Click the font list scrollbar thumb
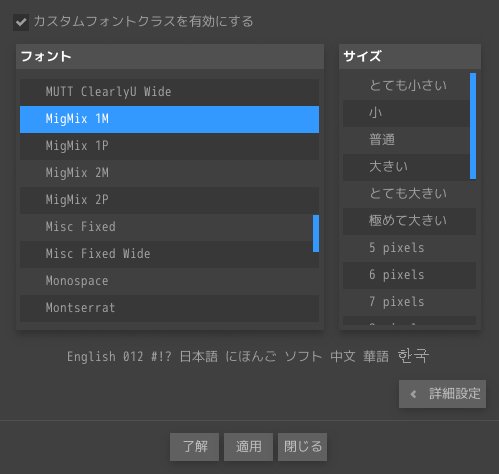The width and height of the screenshot is (499, 474). 316,233
